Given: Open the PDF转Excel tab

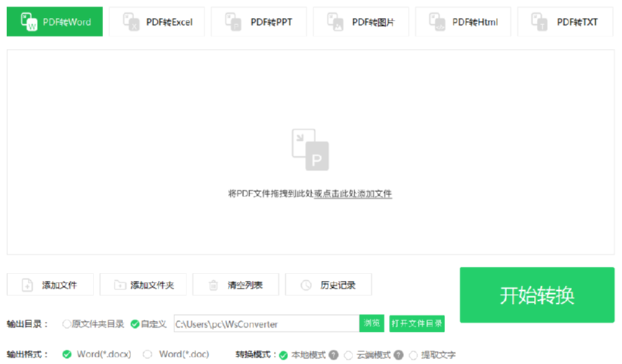Looking at the screenshot, I should (x=157, y=22).
